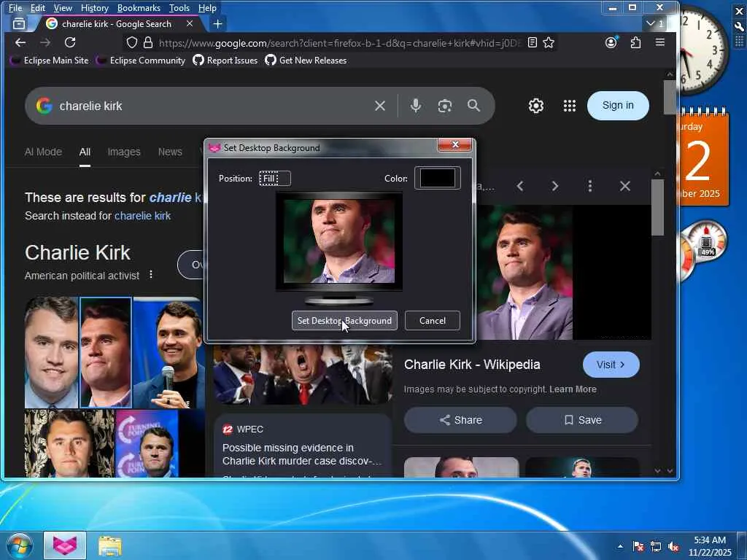Open Google quick settings gear

[536, 106]
